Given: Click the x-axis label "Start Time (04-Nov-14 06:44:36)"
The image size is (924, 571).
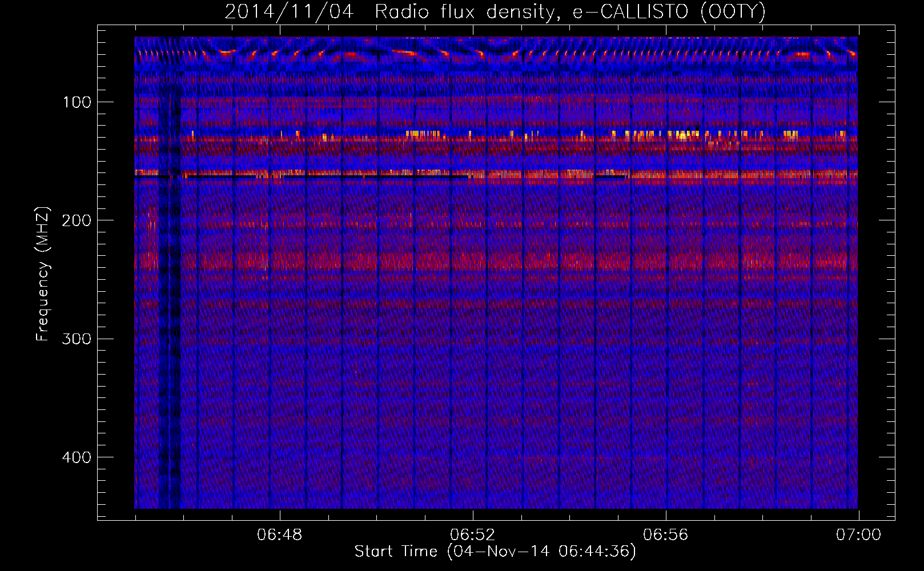Looking at the screenshot, I should pos(495,552).
